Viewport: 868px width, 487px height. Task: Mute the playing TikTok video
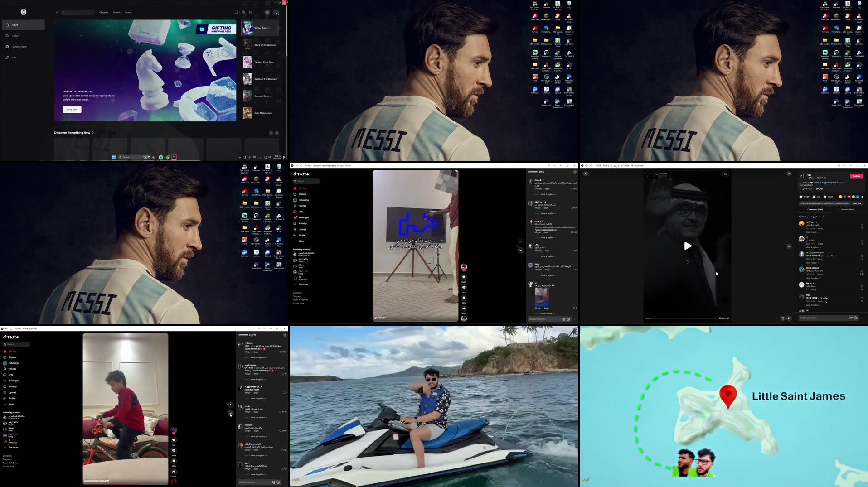coord(790,318)
